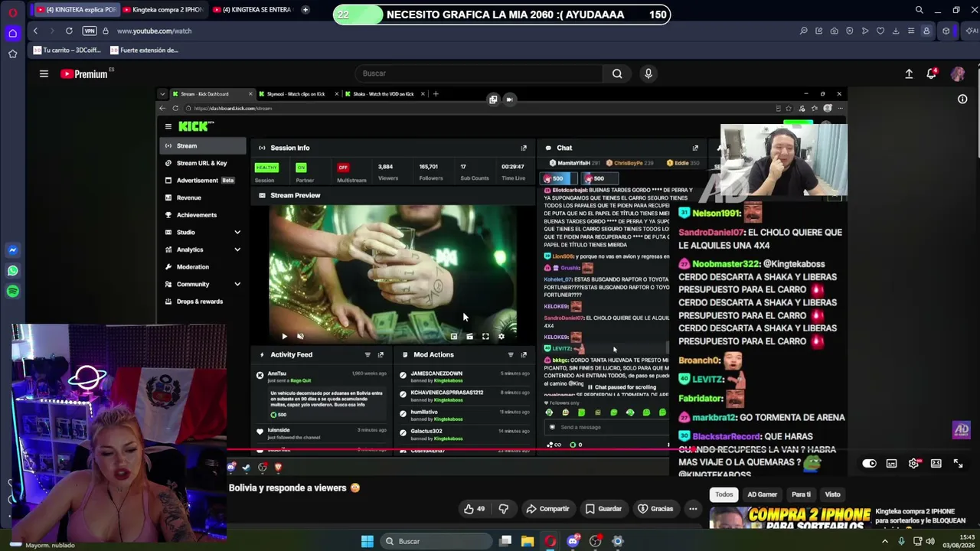Open the Opera ad blocker shield

(849, 31)
